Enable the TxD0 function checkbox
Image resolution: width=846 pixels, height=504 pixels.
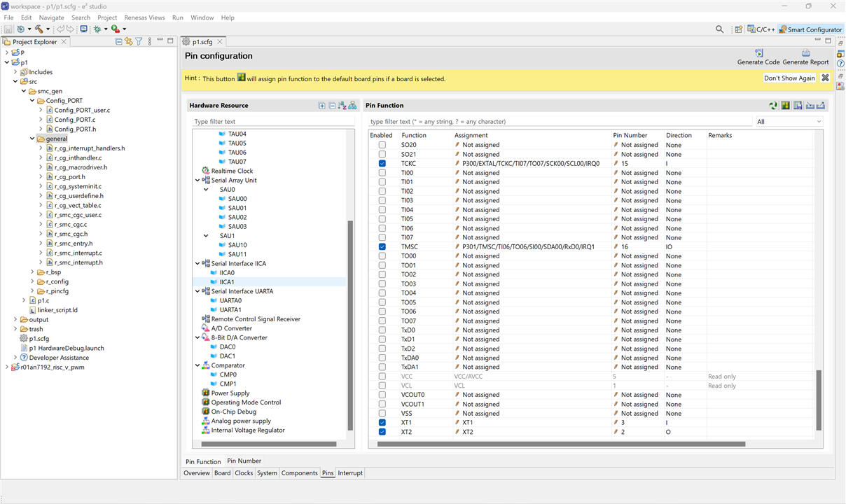click(382, 330)
